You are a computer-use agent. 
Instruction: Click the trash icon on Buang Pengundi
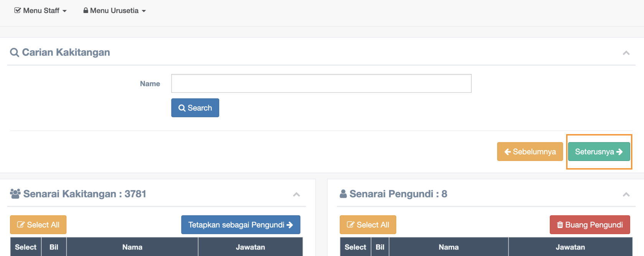pyautogui.click(x=560, y=225)
